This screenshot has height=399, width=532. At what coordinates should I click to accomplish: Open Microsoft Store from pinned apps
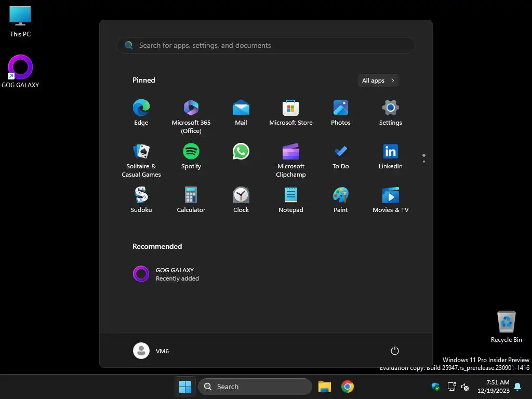point(291,113)
